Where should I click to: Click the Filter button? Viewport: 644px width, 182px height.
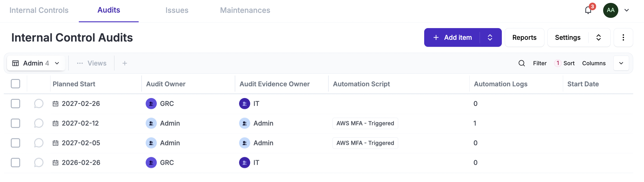539,63
